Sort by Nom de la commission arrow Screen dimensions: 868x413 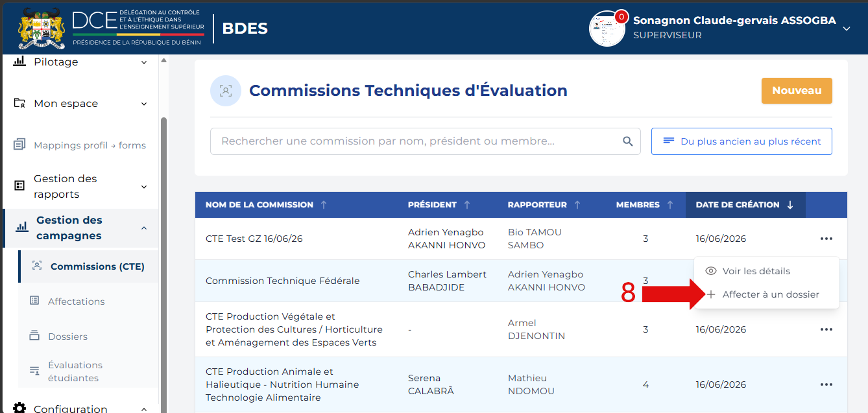[324, 205]
